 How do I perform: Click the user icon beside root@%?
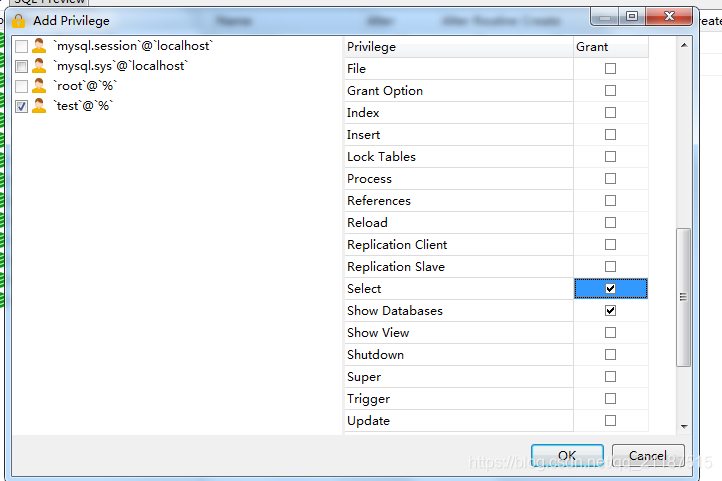pyautogui.click(x=39, y=86)
